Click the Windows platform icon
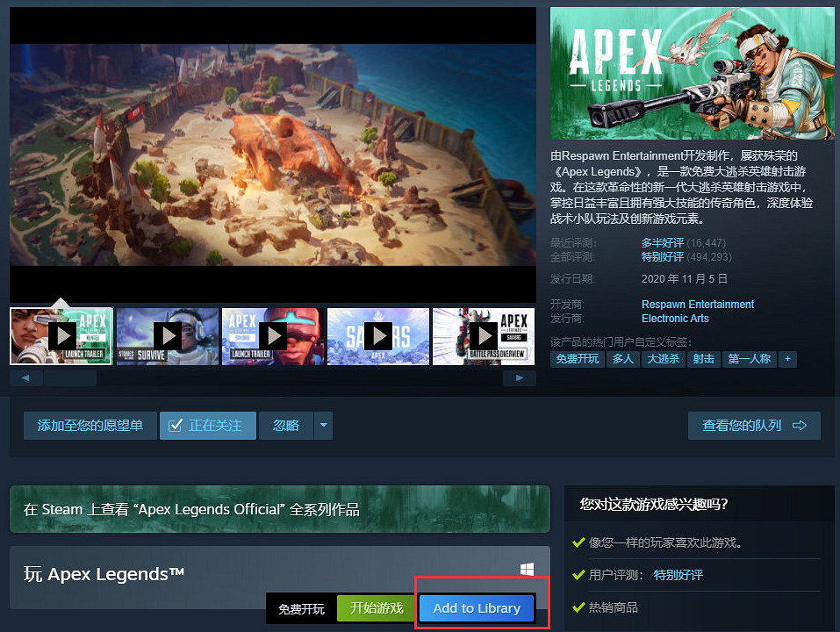The width and height of the screenshot is (840, 632). [x=527, y=568]
